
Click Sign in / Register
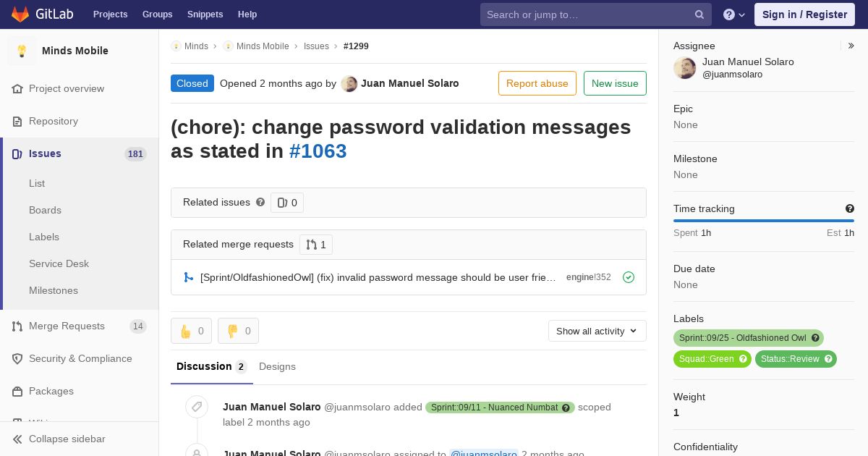(804, 14)
